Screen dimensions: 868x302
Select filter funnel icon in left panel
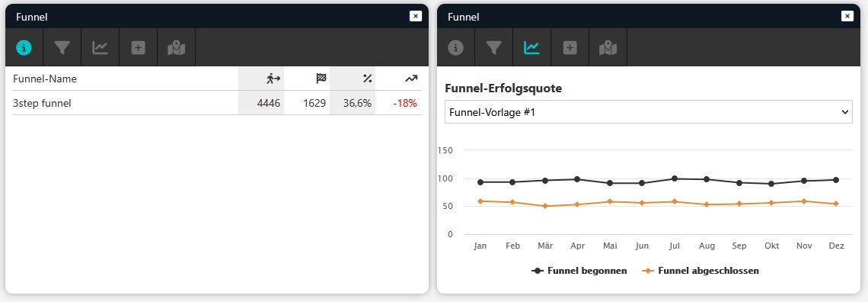[x=62, y=47]
